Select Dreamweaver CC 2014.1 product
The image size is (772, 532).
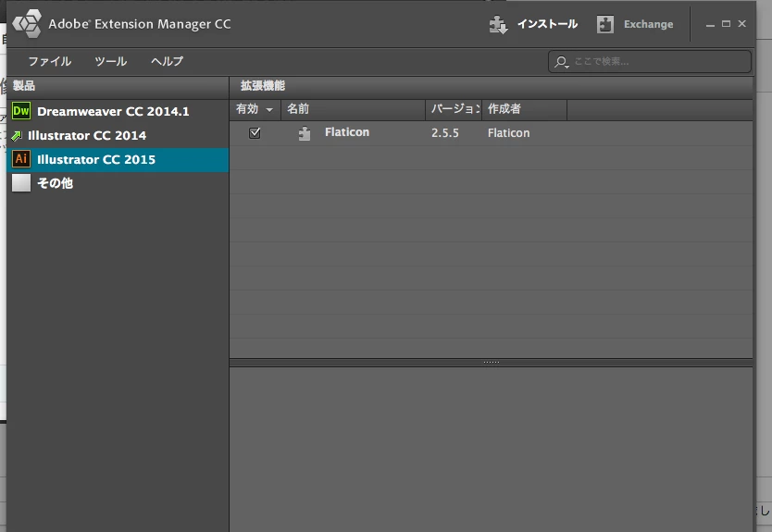[x=118, y=111]
